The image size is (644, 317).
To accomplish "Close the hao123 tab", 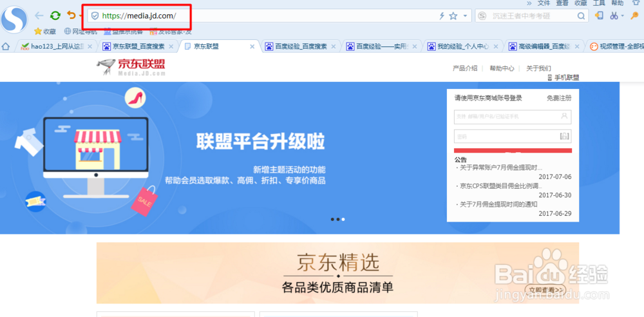I will pos(90,46).
